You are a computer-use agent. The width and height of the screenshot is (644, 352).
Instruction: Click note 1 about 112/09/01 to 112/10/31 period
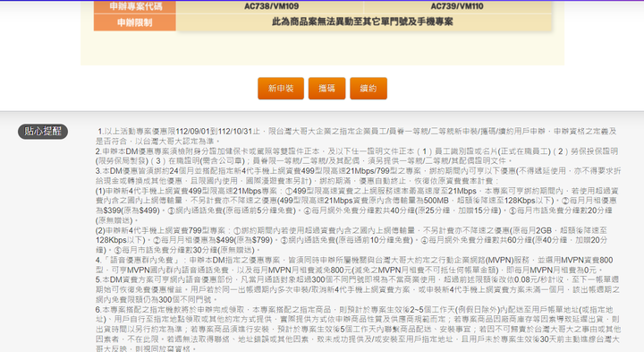coord(357,136)
